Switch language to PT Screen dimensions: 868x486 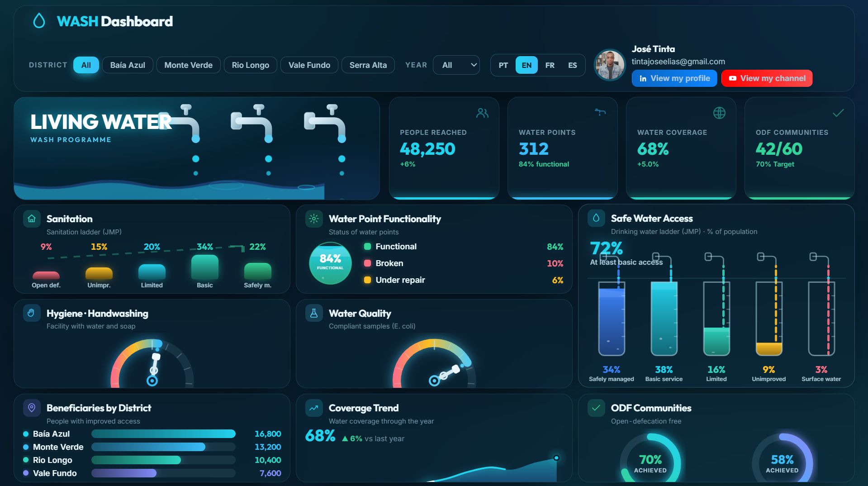tap(503, 65)
